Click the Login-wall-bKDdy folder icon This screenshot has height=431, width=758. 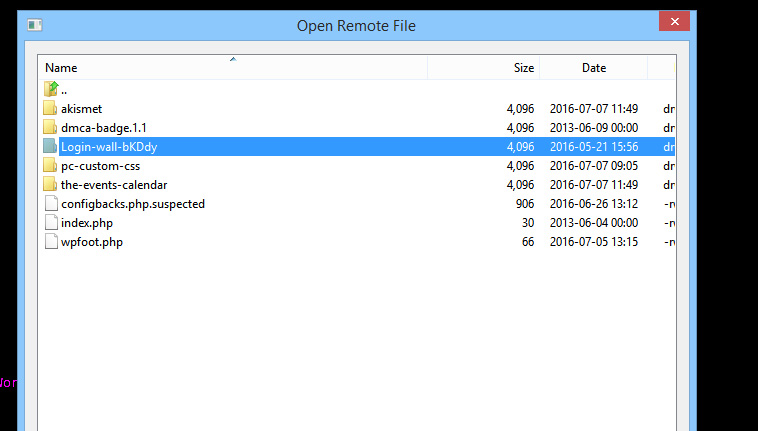coord(51,146)
